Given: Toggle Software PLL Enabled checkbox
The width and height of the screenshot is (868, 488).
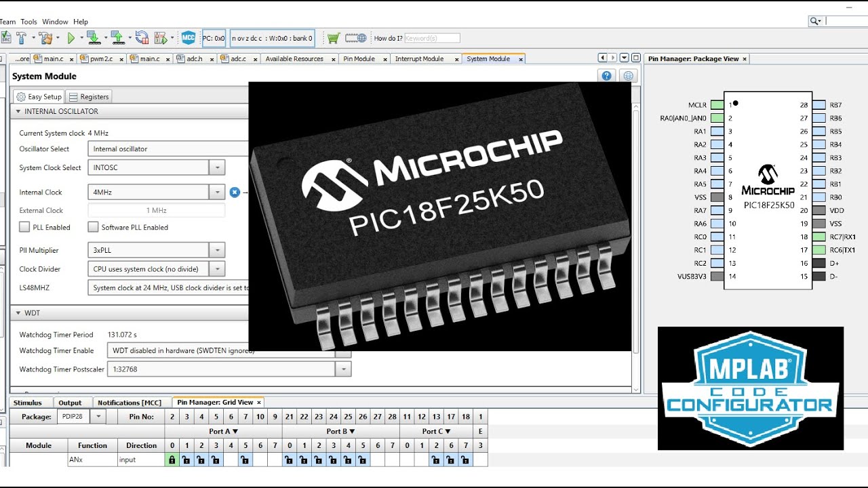Looking at the screenshot, I should 94,227.
